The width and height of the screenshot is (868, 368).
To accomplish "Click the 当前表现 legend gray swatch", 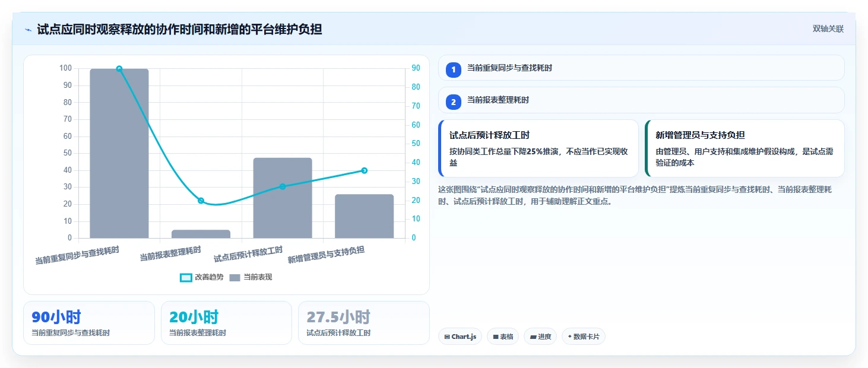I will click(235, 277).
